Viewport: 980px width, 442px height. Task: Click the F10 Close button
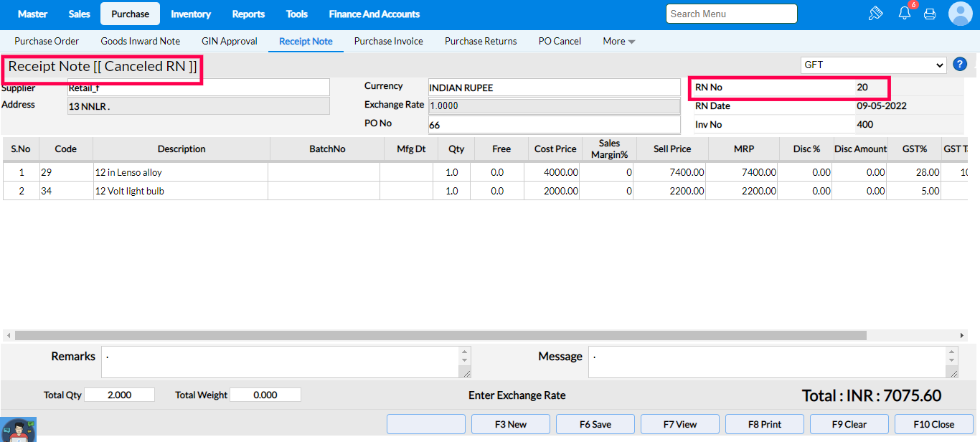[x=934, y=424]
